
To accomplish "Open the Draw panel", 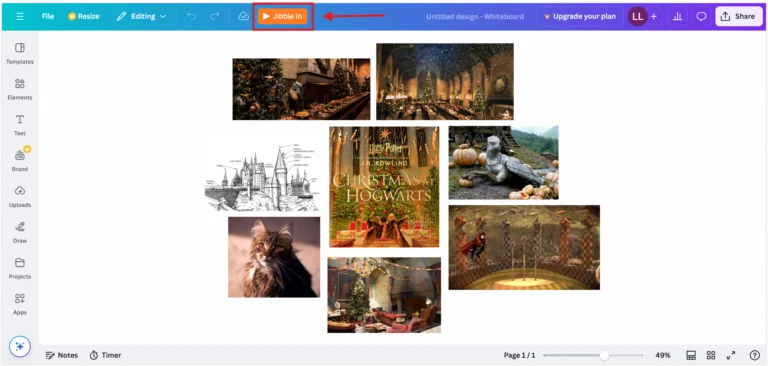I will click(20, 232).
